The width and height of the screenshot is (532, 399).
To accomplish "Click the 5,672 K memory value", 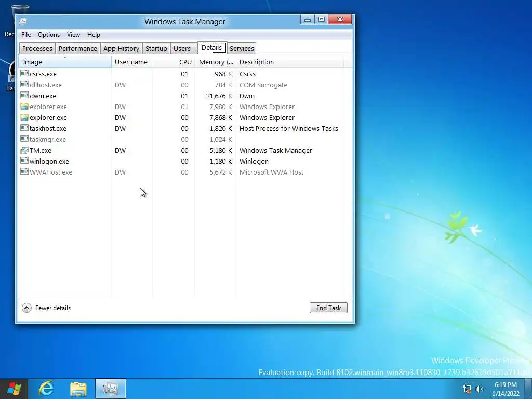I will (221, 172).
